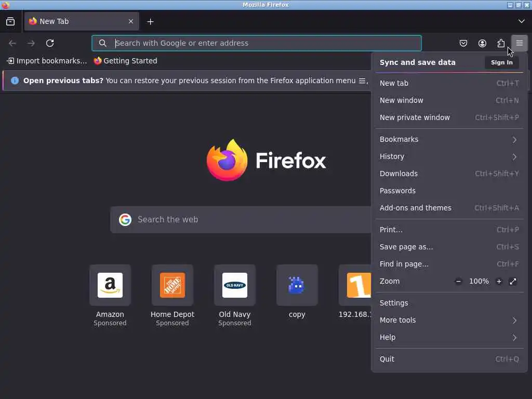Open Settings from menu
The width and height of the screenshot is (532, 399).
click(x=449, y=303)
